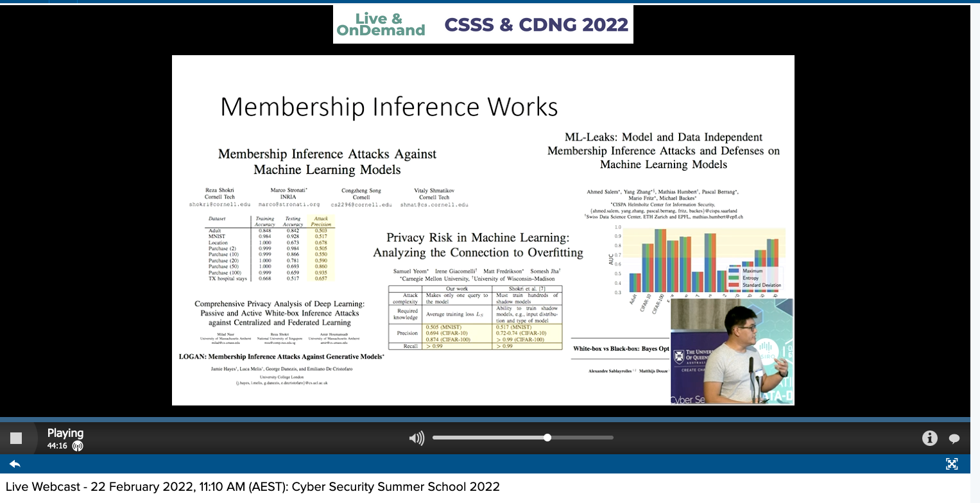Image resolution: width=980 pixels, height=503 pixels.
Task: Click the CSSS & CDNG 2022 banner text
Action: tap(536, 25)
